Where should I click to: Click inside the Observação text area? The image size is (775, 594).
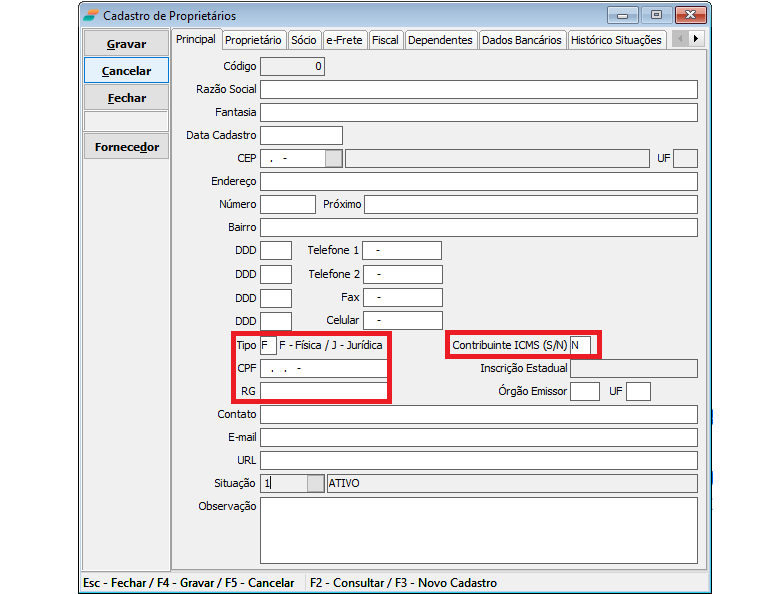click(x=478, y=530)
